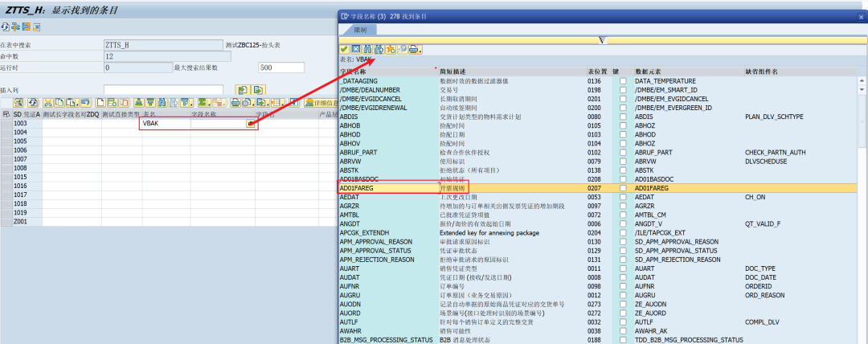Tick key checkbox in AUDAT row
The width and height of the screenshot is (868, 344).
623,277
